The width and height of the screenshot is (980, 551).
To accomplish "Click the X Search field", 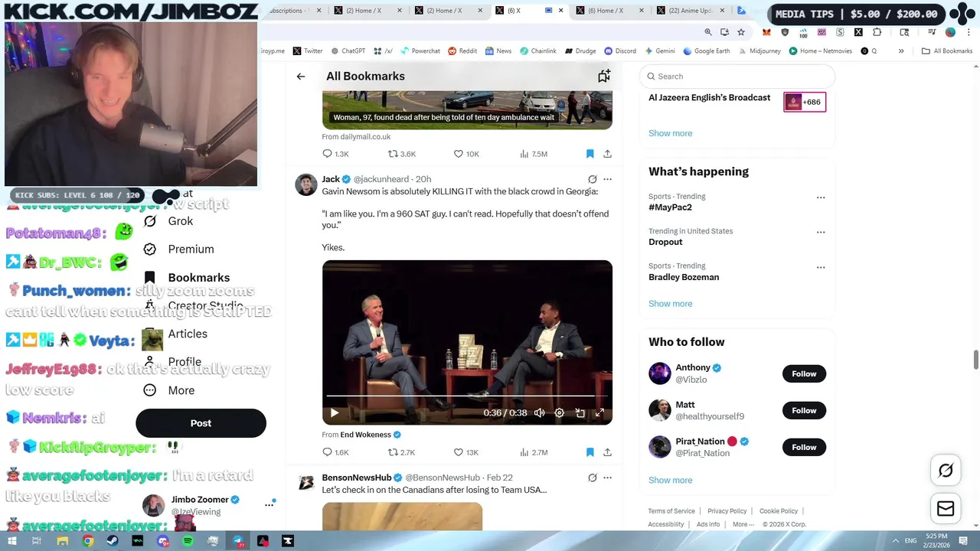I will click(737, 77).
